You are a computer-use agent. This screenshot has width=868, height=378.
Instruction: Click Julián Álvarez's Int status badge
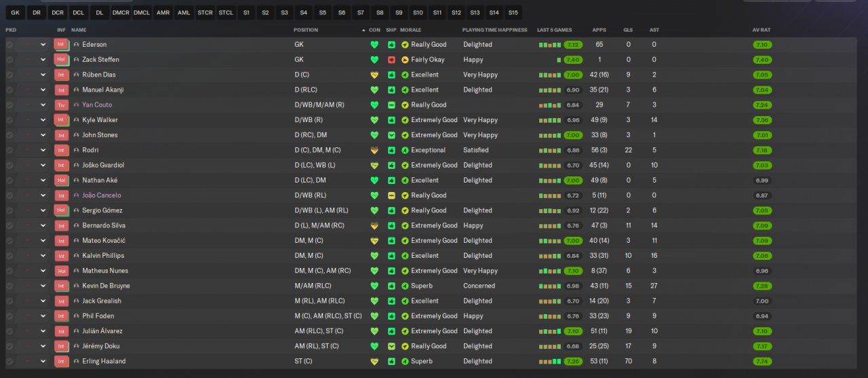click(x=62, y=331)
